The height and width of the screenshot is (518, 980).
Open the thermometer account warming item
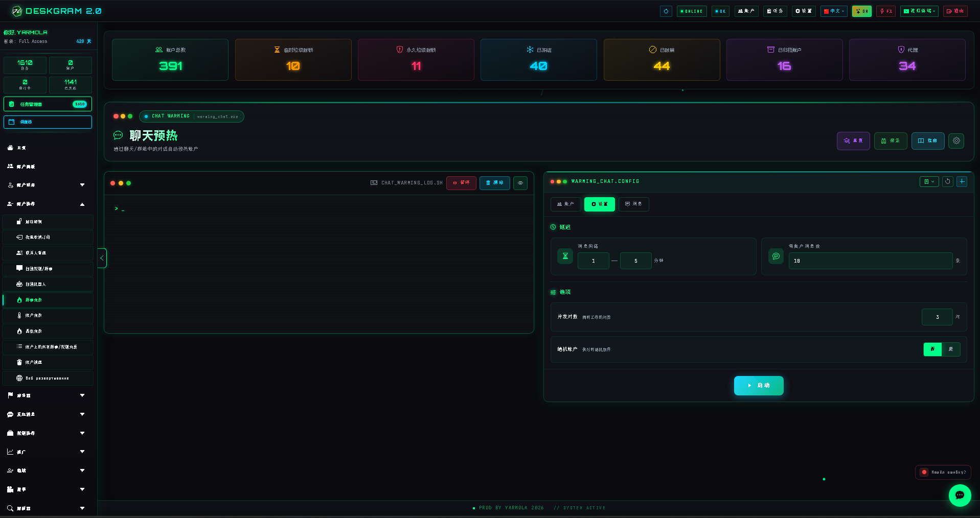point(48,315)
